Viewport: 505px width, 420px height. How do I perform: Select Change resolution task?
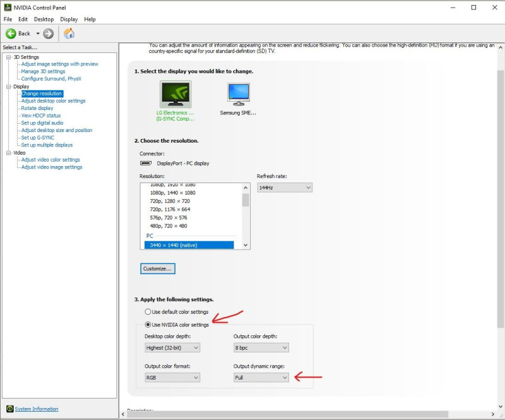tap(42, 93)
